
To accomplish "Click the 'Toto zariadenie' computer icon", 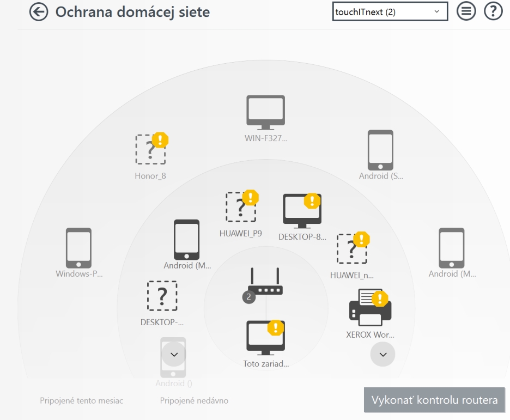I will point(265,336).
